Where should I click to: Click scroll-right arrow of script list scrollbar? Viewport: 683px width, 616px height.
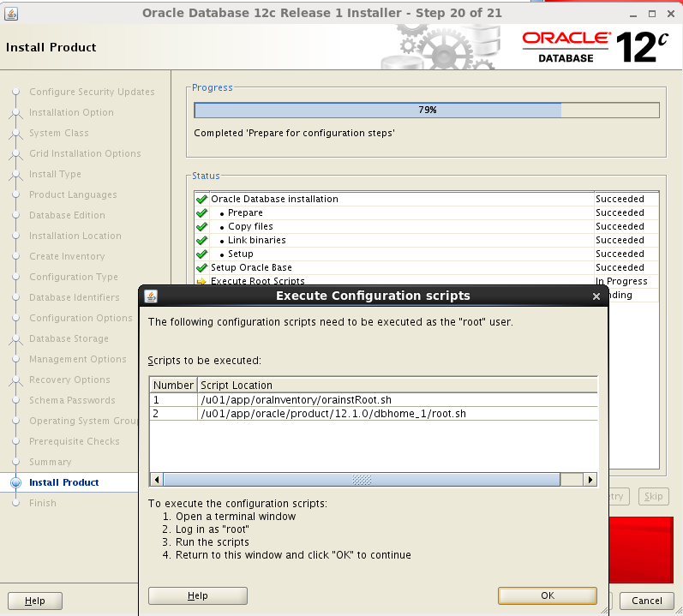(x=590, y=480)
